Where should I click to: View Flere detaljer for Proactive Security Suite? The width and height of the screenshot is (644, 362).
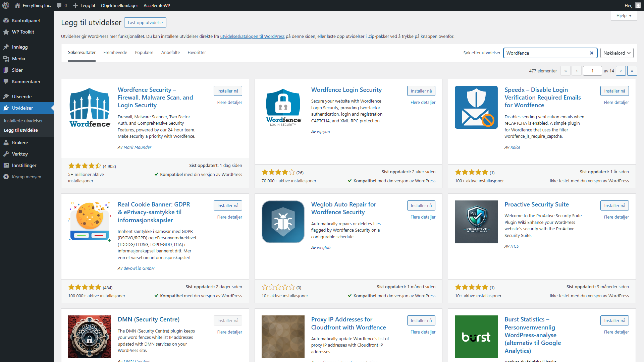coord(616,217)
